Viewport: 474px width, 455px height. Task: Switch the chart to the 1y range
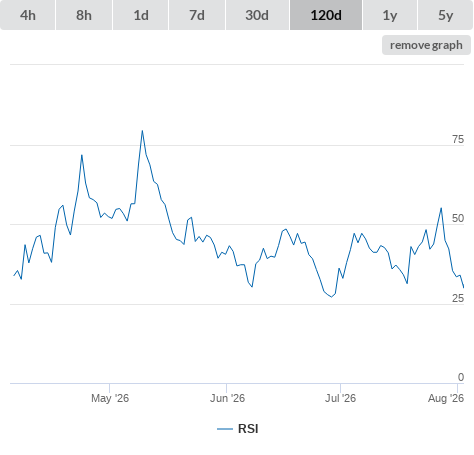[390, 15]
